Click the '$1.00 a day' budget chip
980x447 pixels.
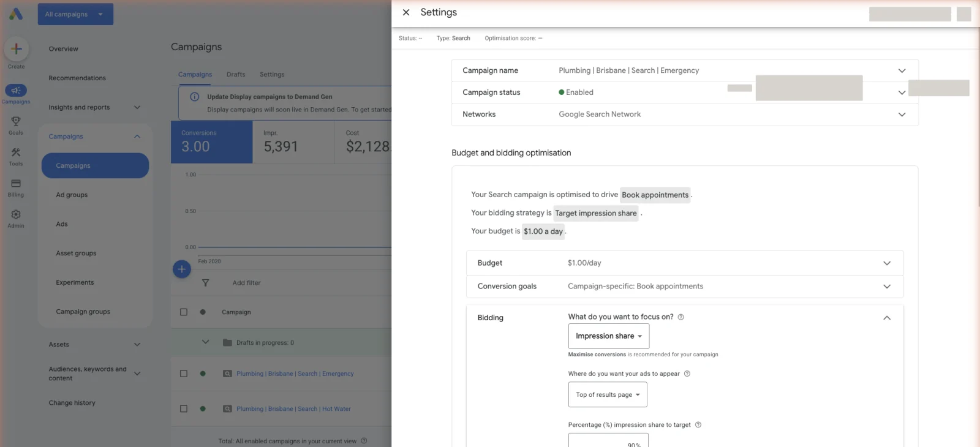point(543,231)
